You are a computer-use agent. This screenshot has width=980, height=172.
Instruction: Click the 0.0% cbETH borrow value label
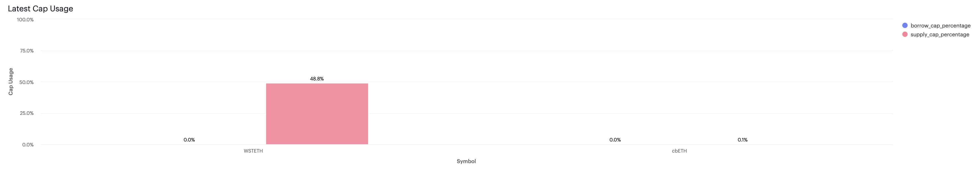tap(615, 140)
